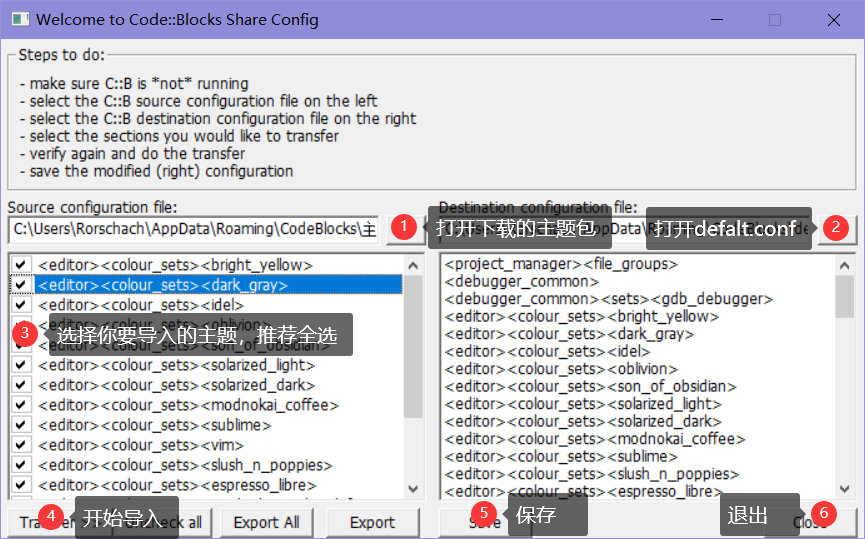Select bright_yellow in the destination list
Screen dimensions: 865x539
(582, 317)
